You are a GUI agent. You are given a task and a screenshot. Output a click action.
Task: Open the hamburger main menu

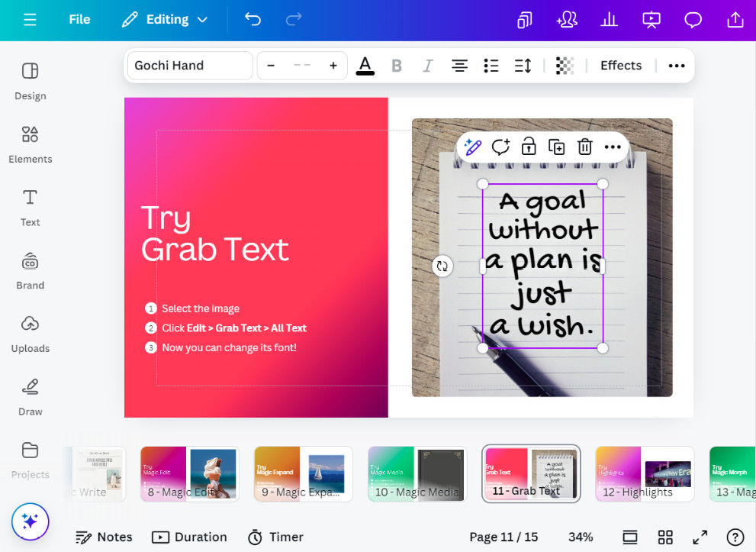30,20
